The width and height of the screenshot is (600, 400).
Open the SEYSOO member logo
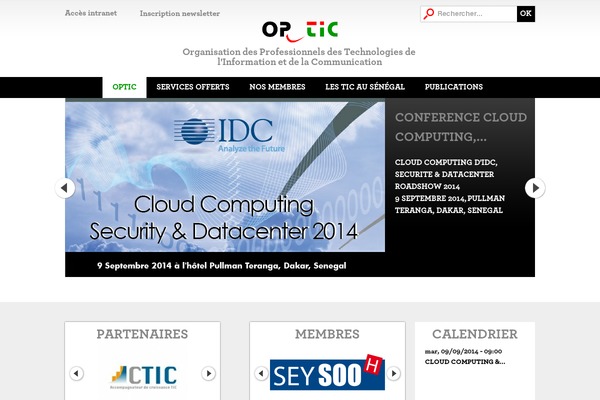[x=327, y=373]
